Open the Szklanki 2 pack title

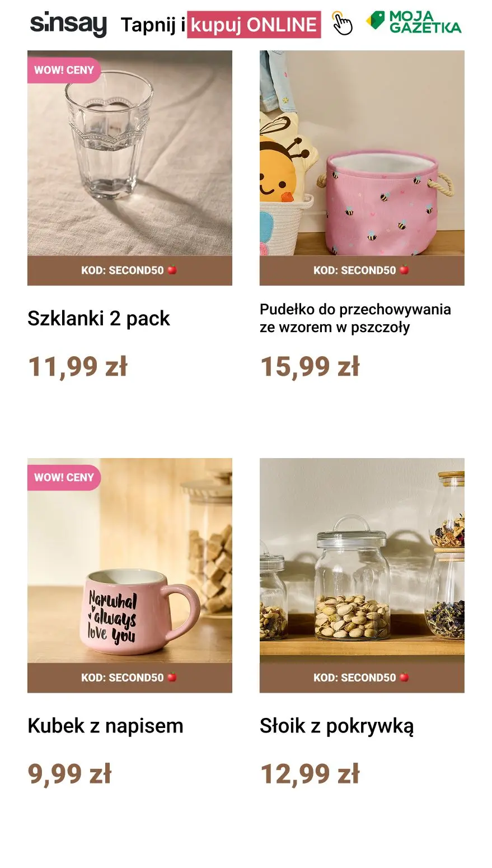(99, 319)
